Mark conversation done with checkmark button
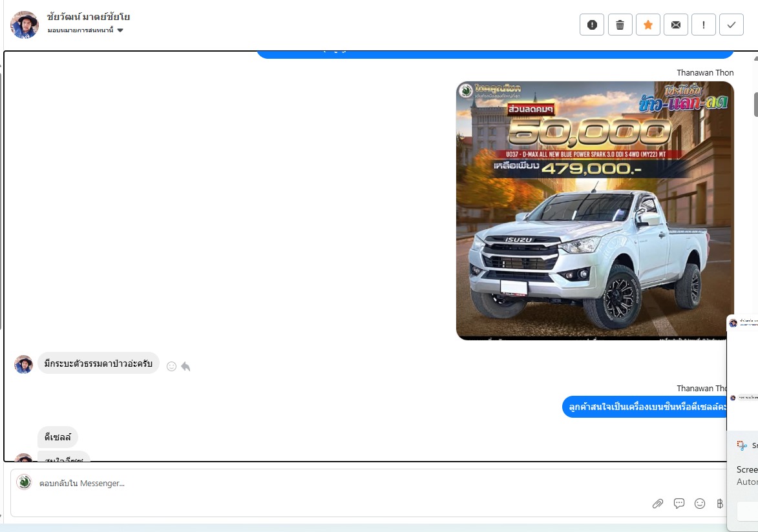This screenshot has width=758, height=532. click(x=732, y=25)
